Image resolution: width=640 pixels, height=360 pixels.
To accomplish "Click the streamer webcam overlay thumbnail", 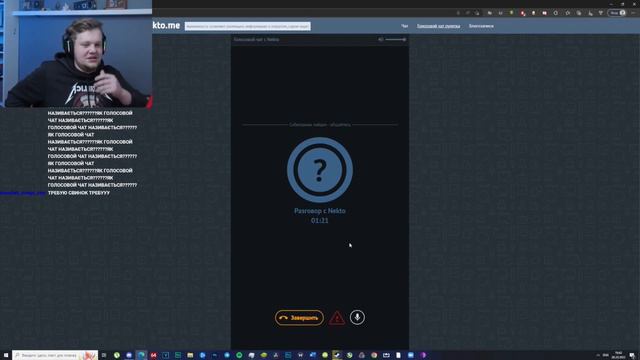I will pos(76,53).
